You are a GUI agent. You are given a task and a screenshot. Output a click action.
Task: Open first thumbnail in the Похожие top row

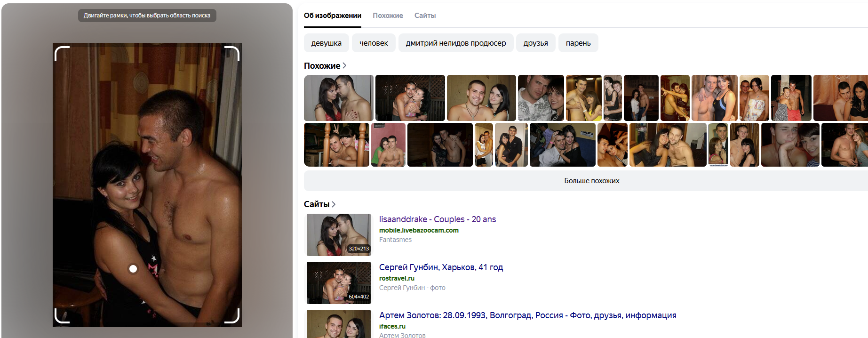[339, 98]
